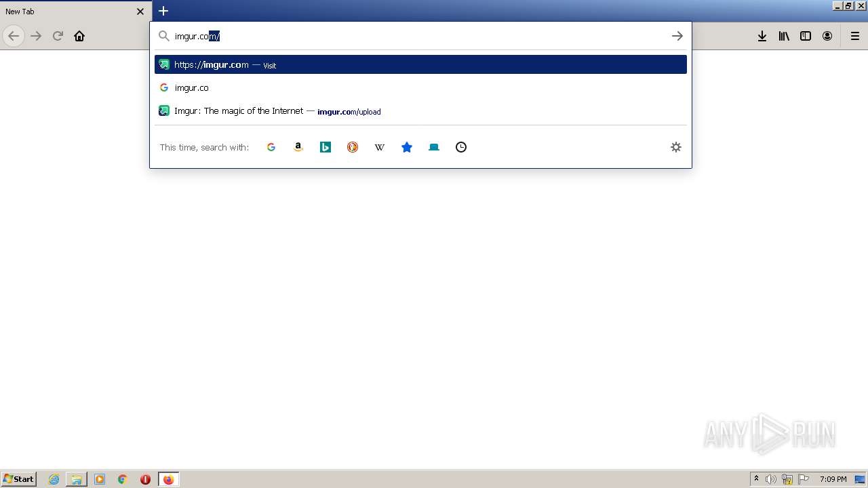Search this time with Wikipedia

tap(380, 147)
